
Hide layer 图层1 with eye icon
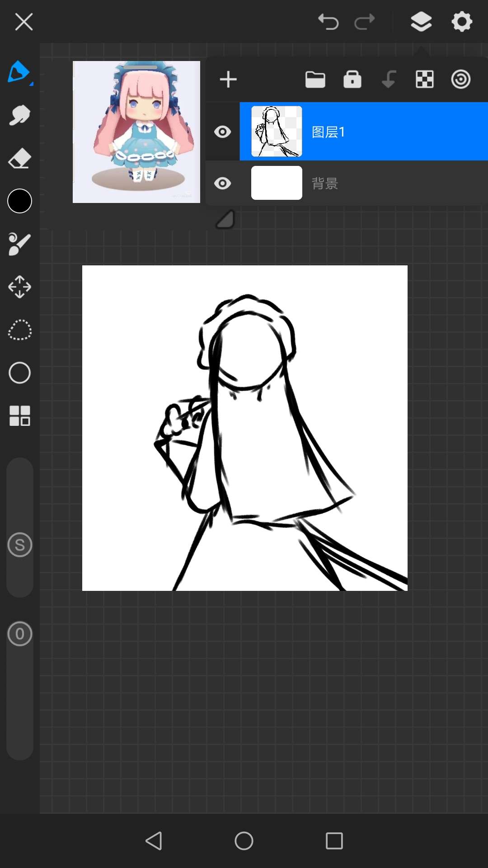click(x=222, y=132)
